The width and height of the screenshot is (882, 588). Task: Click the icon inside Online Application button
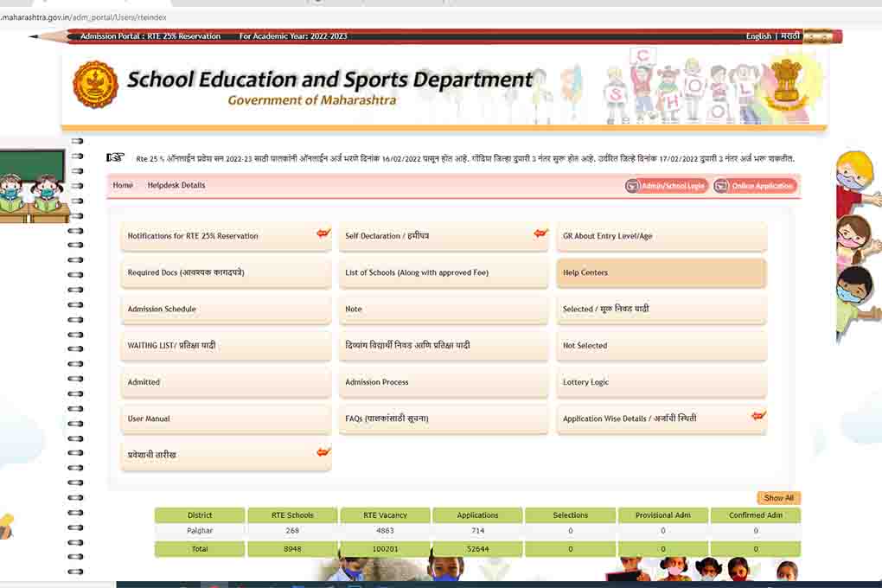[x=721, y=186]
